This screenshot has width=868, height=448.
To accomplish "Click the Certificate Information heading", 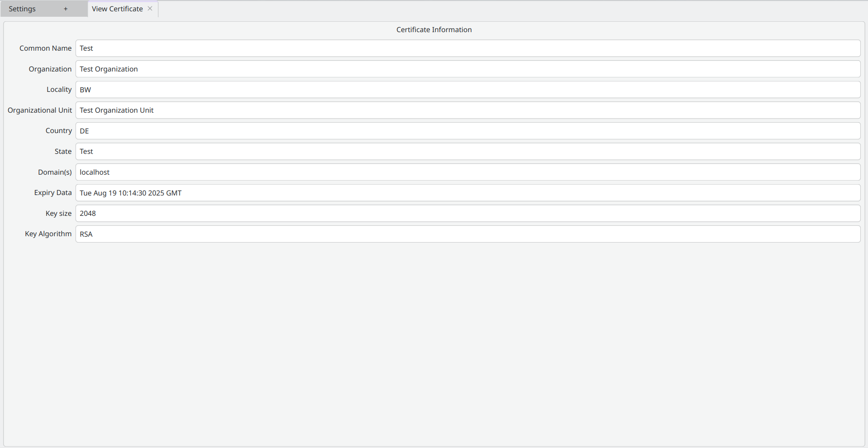I will pos(434,30).
